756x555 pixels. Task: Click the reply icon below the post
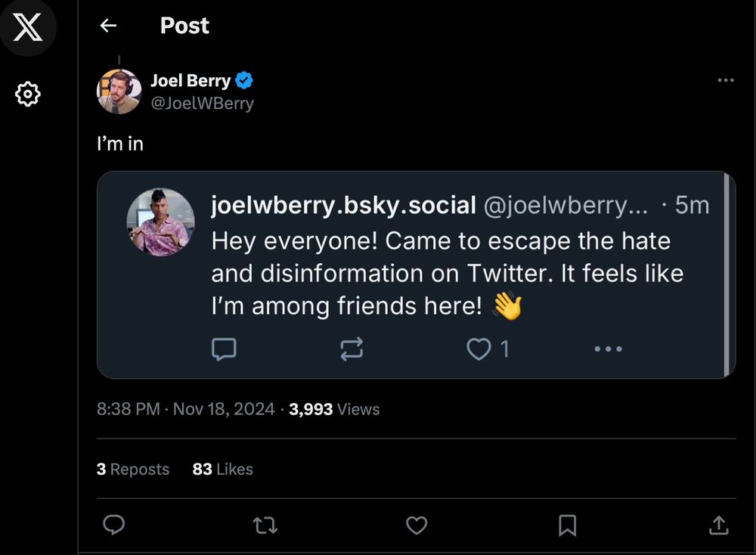114,525
